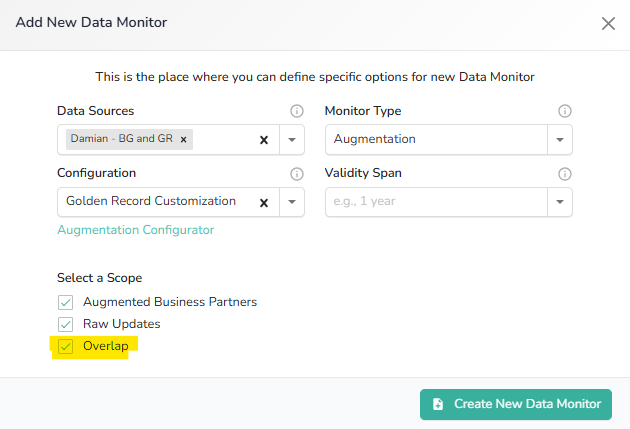Toggle the Raw Updates checkbox
Viewport: 630px width, 429px height.
[66, 324]
